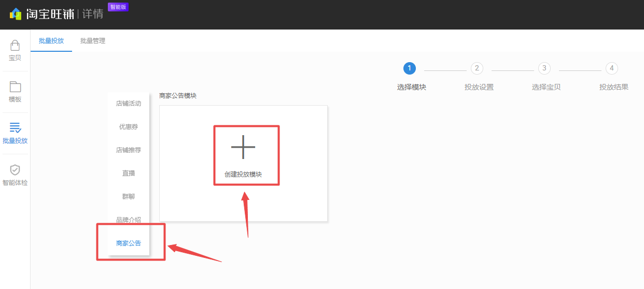Click the 选择模块 step label
644x289 pixels.
(x=412, y=87)
